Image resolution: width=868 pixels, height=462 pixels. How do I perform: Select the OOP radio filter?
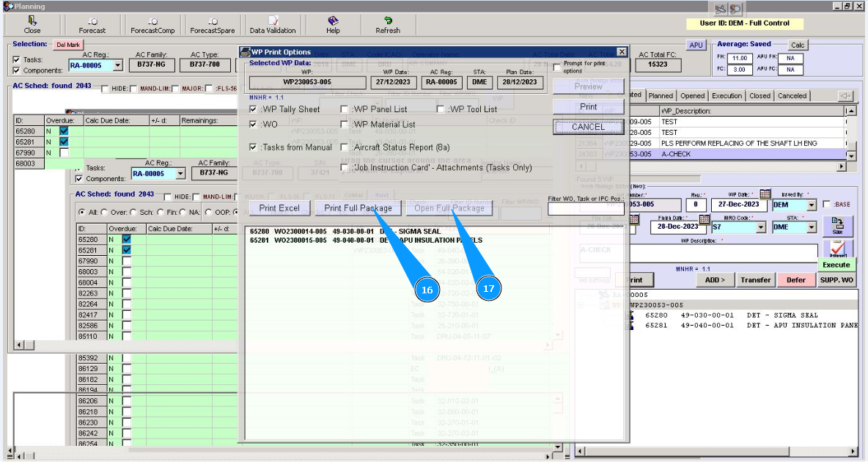tap(208, 212)
